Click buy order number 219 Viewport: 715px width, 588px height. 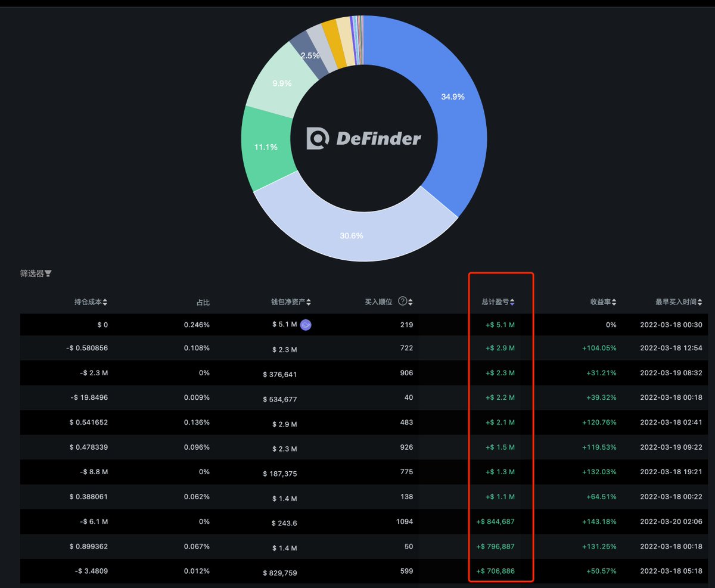tap(407, 325)
